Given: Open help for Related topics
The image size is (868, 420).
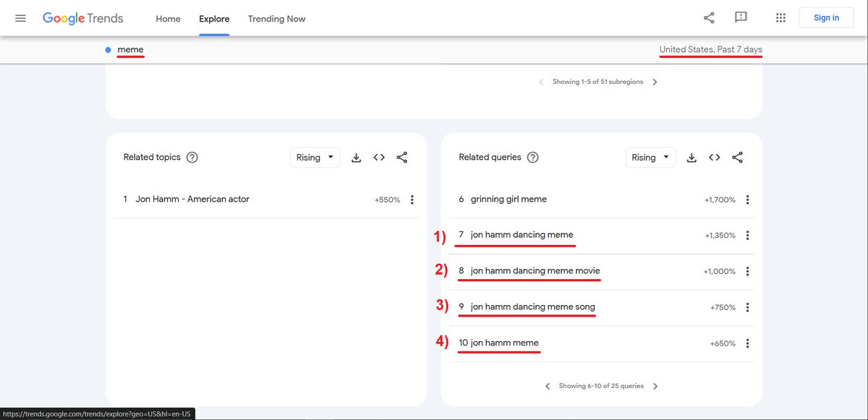Looking at the screenshot, I should click(192, 158).
